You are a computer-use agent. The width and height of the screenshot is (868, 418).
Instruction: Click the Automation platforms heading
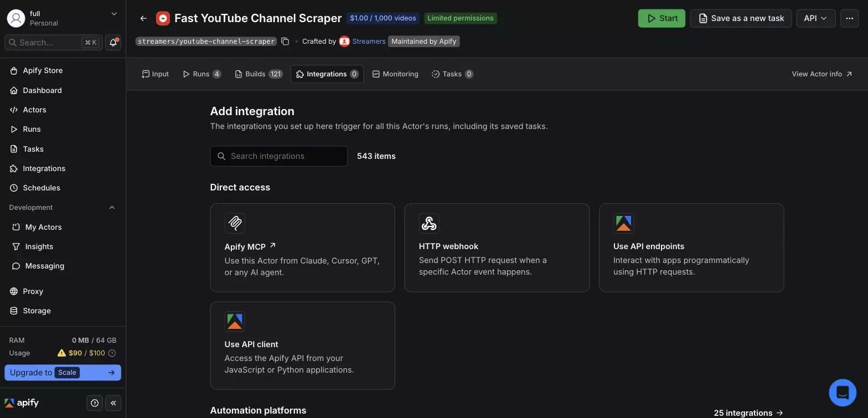(x=259, y=410)
